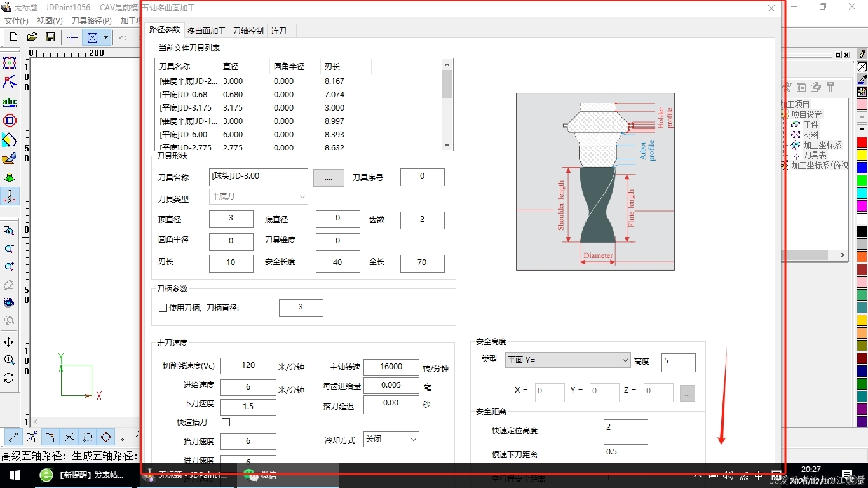
Task: Select the NC toolpath cutter icon
Action: click(10, 197)
